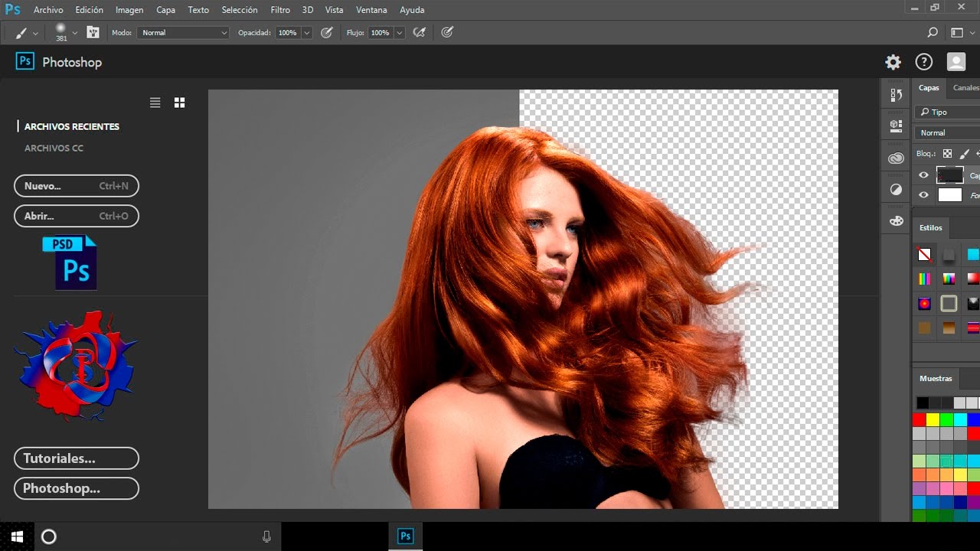Open the Adjustments panel icon
Screen dimensions: 980x551
896,190
